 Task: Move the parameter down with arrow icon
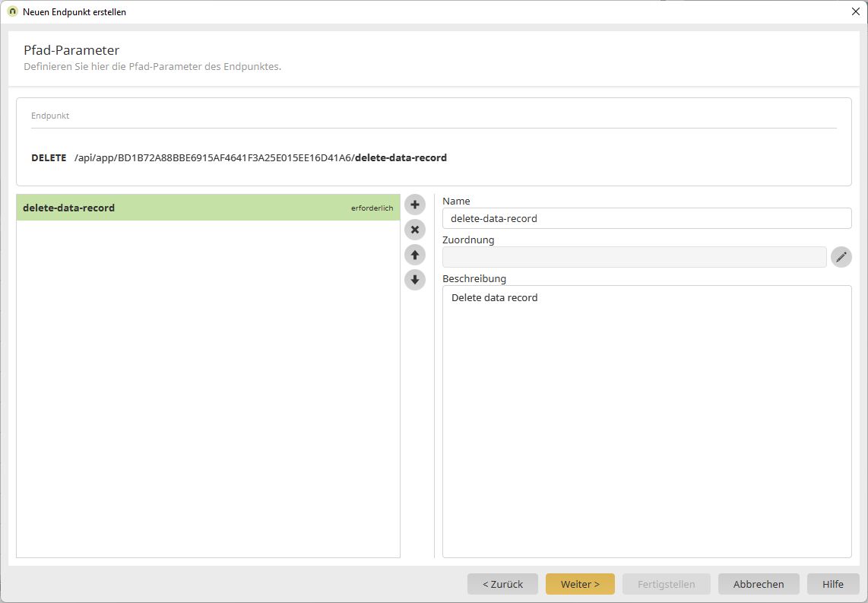[415, 280]
